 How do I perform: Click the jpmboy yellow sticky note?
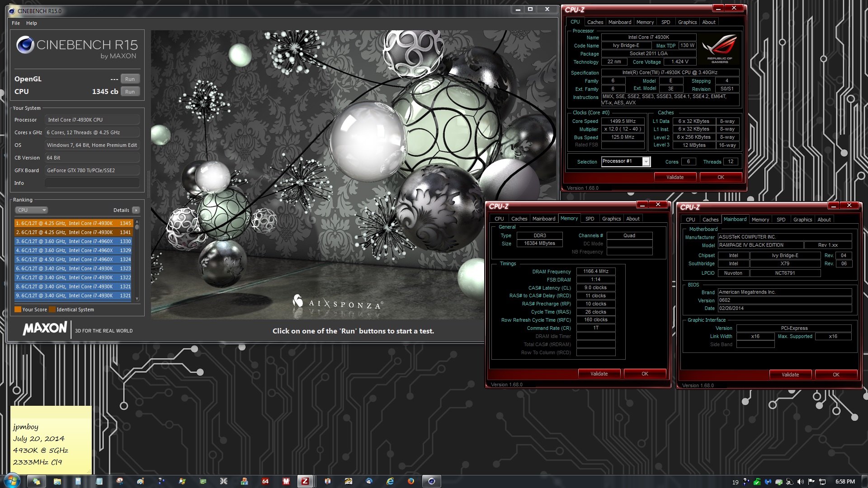pyautogui.click(x=51, y=440)
